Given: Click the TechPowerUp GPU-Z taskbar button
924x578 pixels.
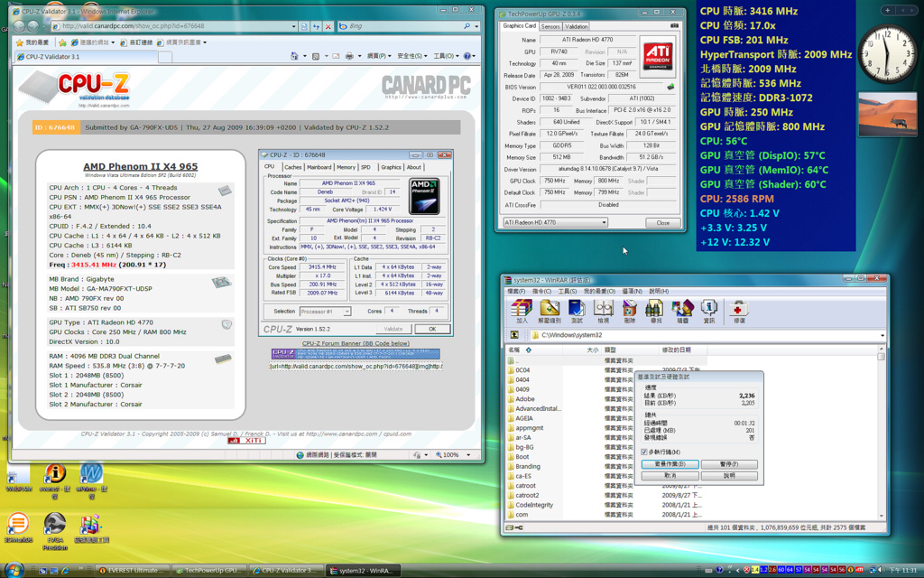Looking at the screenshot, I should tap(209, 571).
